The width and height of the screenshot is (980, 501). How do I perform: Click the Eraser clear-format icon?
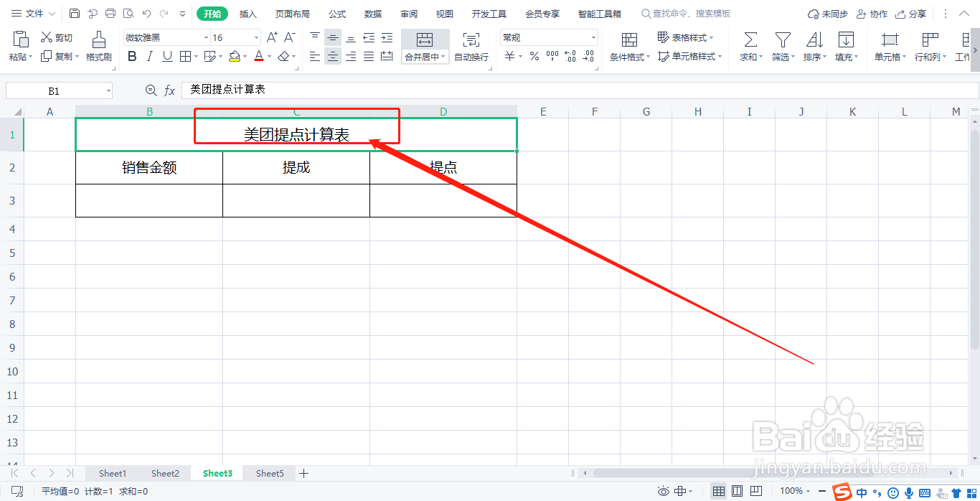click(284, 56)
